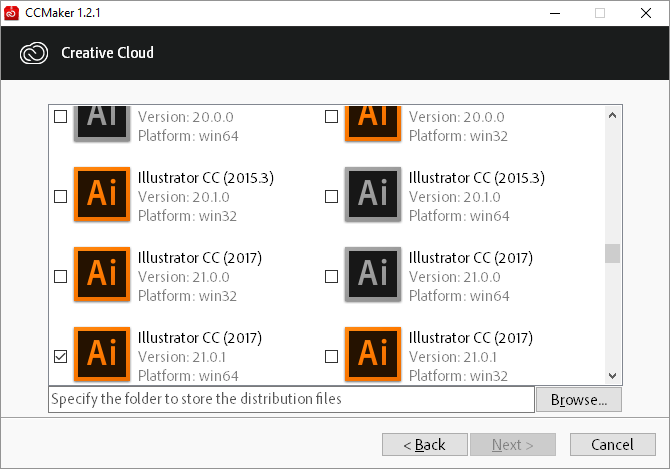Viewport: 670px width, 469px height.
Task: Enable Illustrator CC (2015.3) 20.1.0 win32 checkbox
Action: [61, 196]
